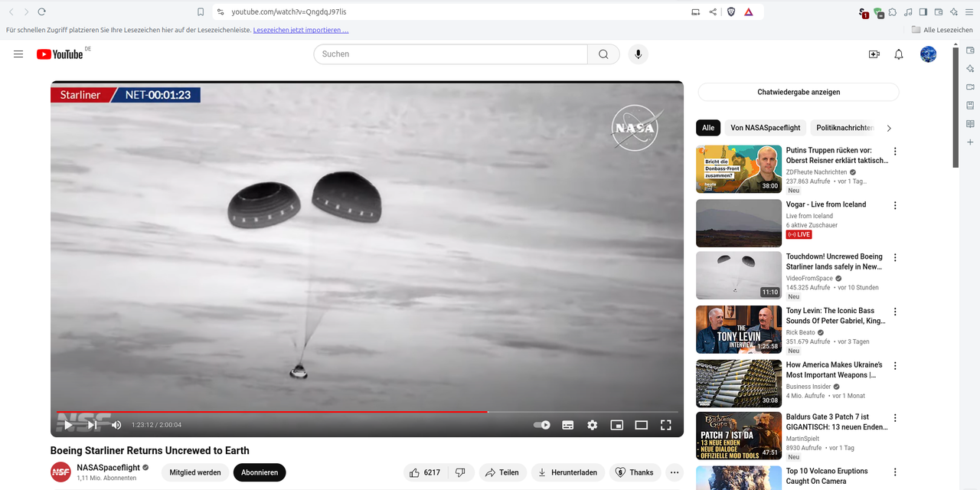
Task: Open options for How America Makes video
Action: (895, 366)
